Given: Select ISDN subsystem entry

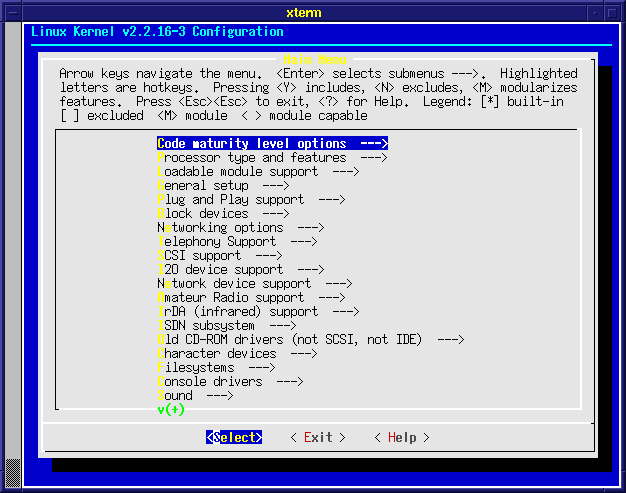Looking at the screenshot, I should click(226, 325).
